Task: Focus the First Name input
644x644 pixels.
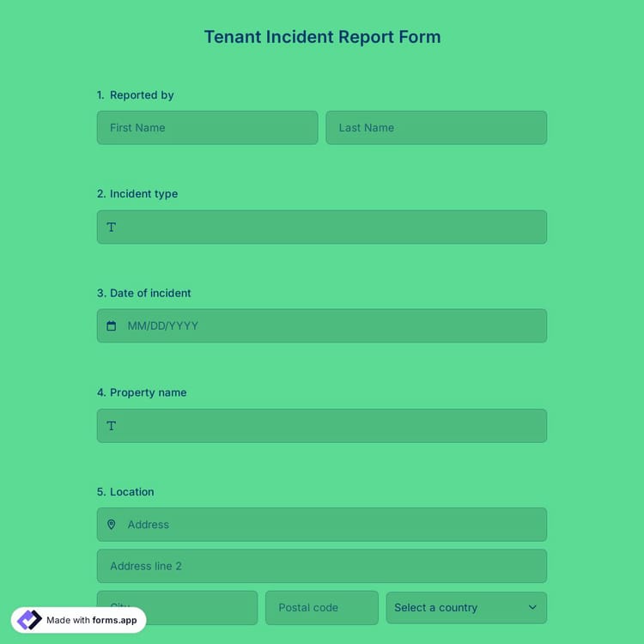Action: pyautogui.click(x=207, y=128)
